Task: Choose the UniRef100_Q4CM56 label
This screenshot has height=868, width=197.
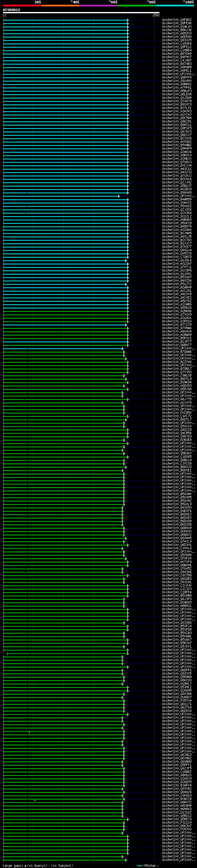Action: click(x=177, y=433)
